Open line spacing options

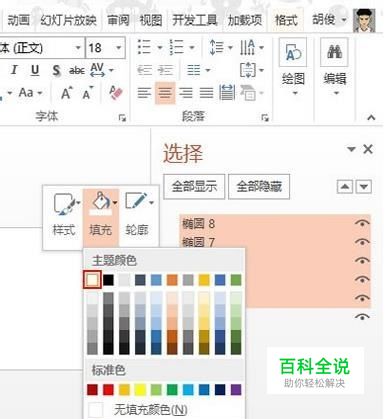(220, 47)
